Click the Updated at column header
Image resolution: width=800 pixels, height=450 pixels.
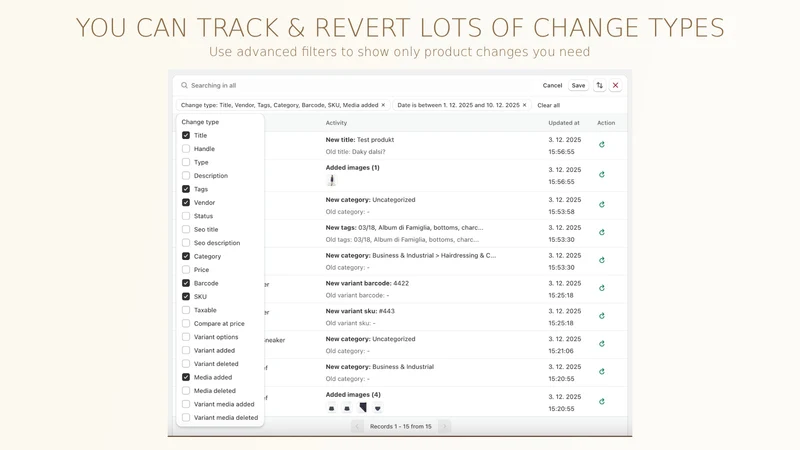[564, 123]
